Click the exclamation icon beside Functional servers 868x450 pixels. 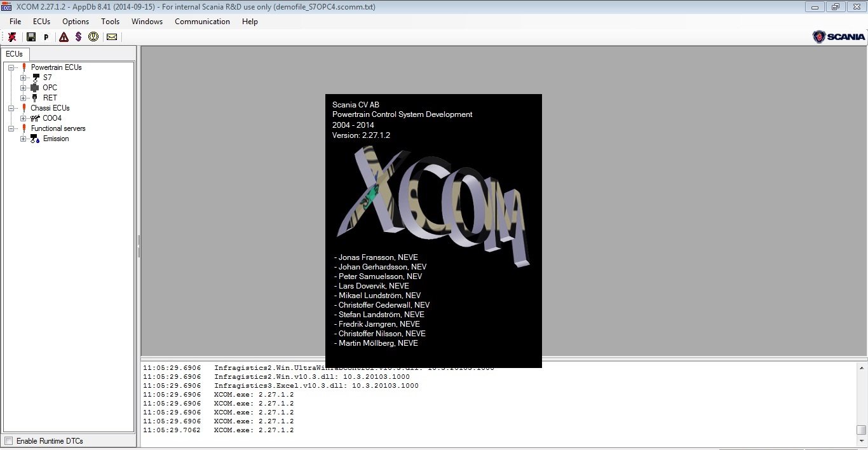pos(24,128)
